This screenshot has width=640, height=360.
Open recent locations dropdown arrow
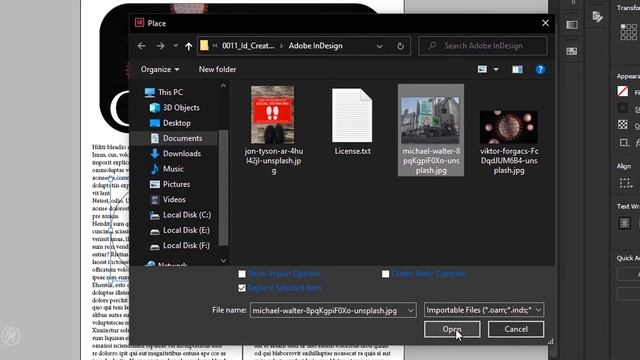175,46
